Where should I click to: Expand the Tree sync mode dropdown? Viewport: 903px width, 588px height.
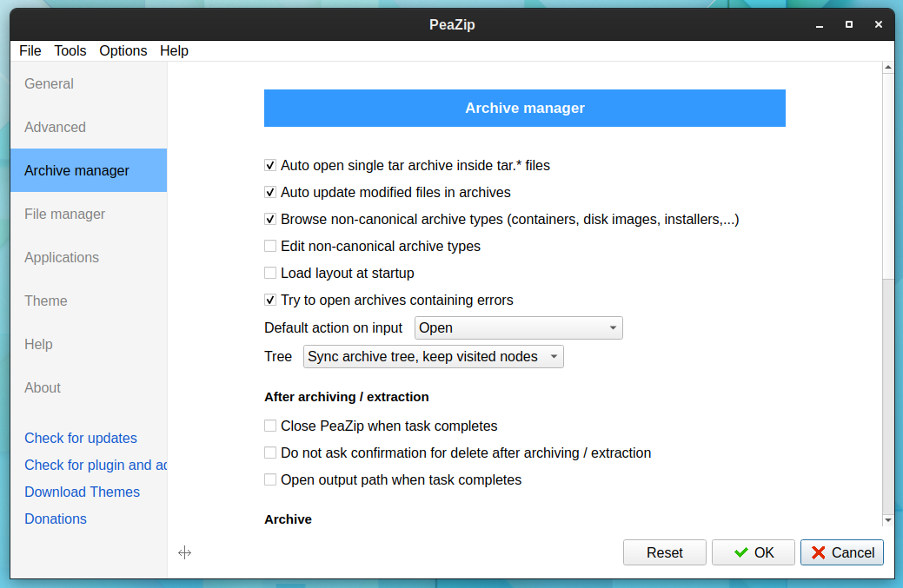433,357
